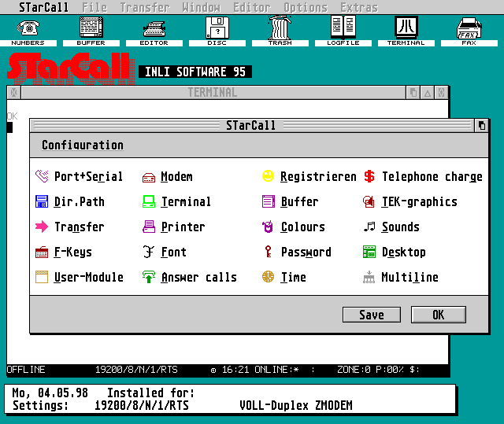Click the INLI SOFTWARE 95 banner
The image size is (504, 424).
point(195,72)
